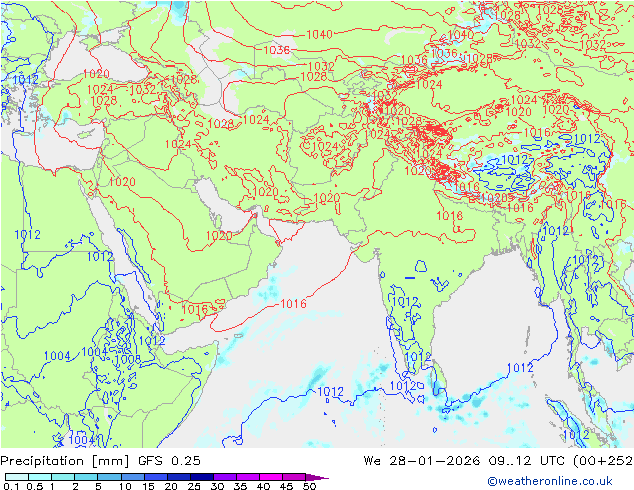The image size is (634, 490).
Task: Click the legend value '35'
Action: (240, 486)
